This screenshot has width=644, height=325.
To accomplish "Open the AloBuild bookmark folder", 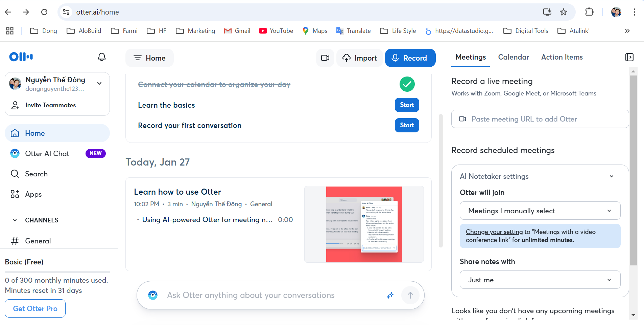I will pos(84,31).
